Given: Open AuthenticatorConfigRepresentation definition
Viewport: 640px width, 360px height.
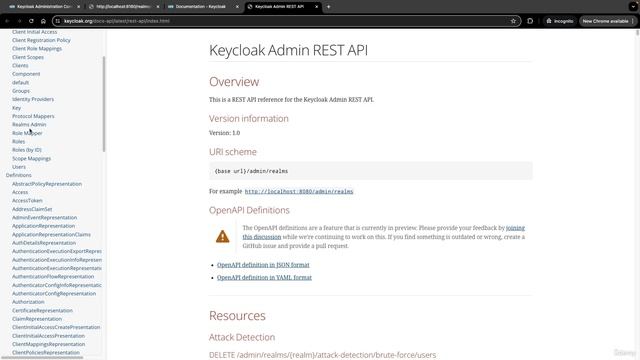Looking at the screenshot, I should [x=54, y=293].
